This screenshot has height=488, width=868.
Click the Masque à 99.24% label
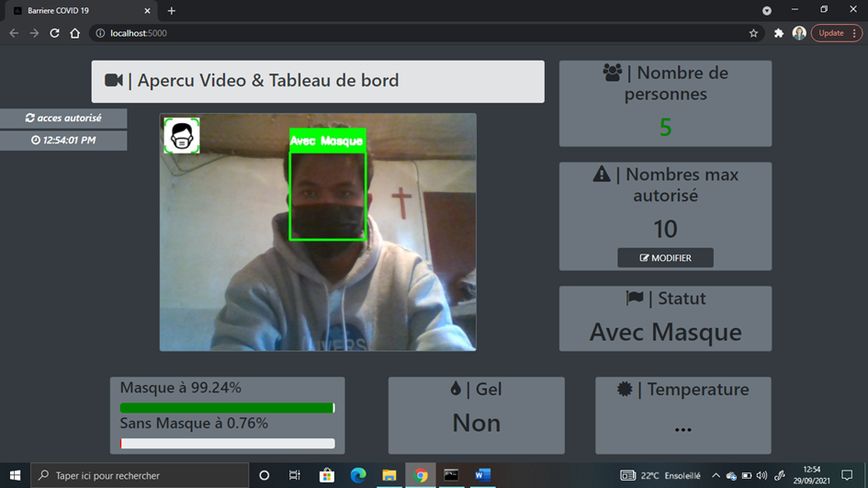tap(180, 387)
